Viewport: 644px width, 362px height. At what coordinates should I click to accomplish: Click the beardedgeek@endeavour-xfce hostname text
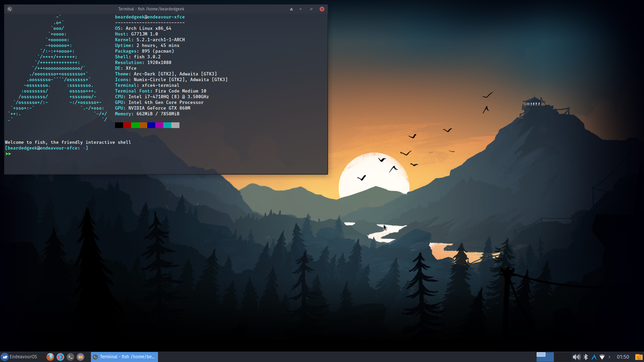[150, 17]
